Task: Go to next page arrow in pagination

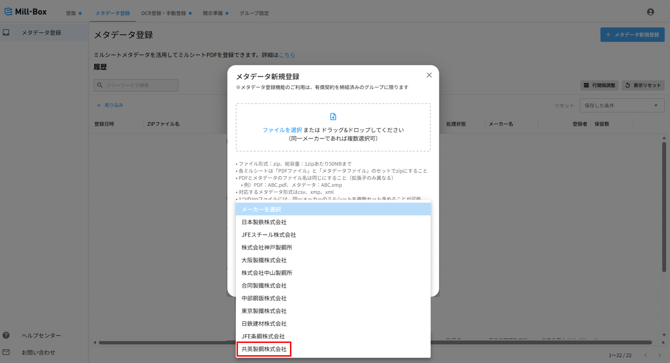Action: [659, 355]
